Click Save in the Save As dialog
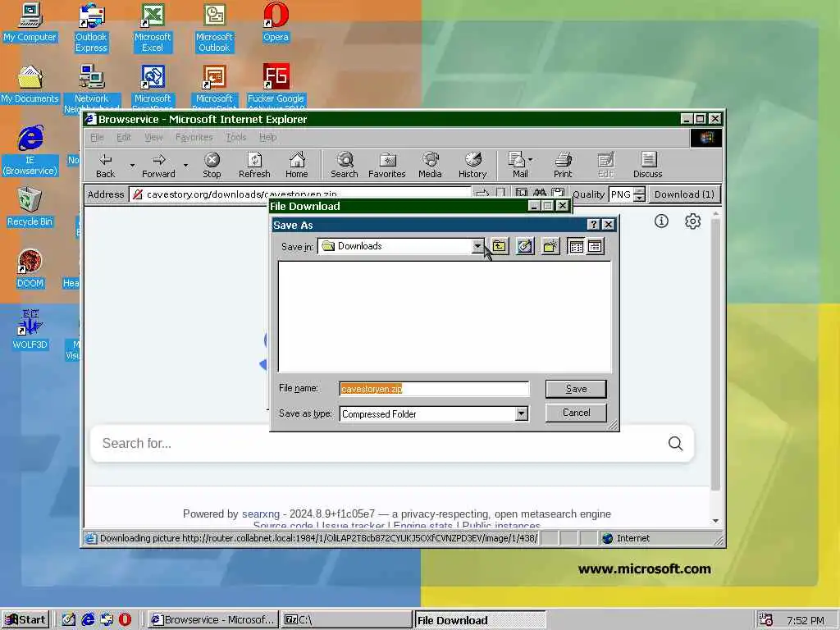840x630 pixels. [576, 389]
